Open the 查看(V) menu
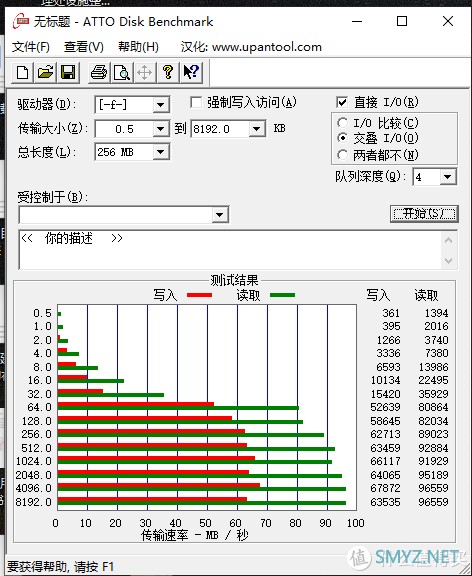This screenshot has height=576, width=472. tap(84, 47)
